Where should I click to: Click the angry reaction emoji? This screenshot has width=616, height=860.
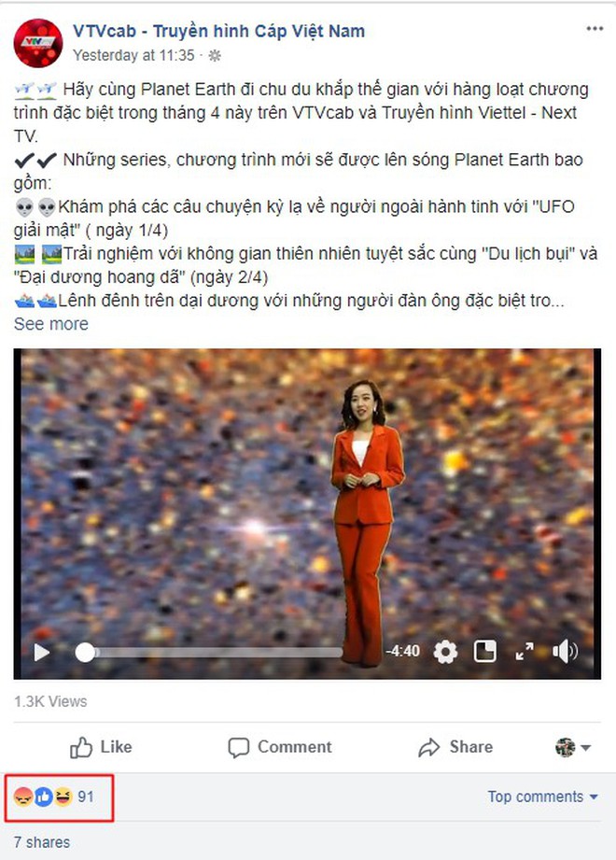click(x=23, y=797)
